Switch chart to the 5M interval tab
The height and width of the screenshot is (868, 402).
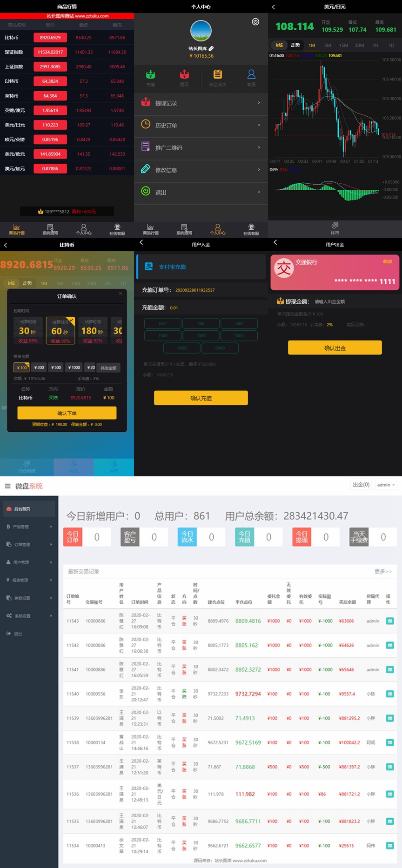pyautogui.click(x=328, y=45)
